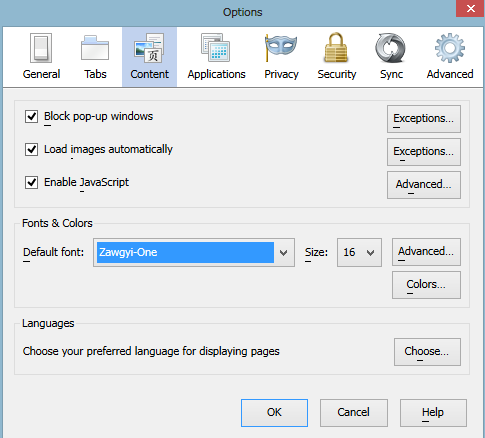Open the Applications panel icon
Image resolution: width=485 pixels, height=438 pixels.
(x=216, y=48)
